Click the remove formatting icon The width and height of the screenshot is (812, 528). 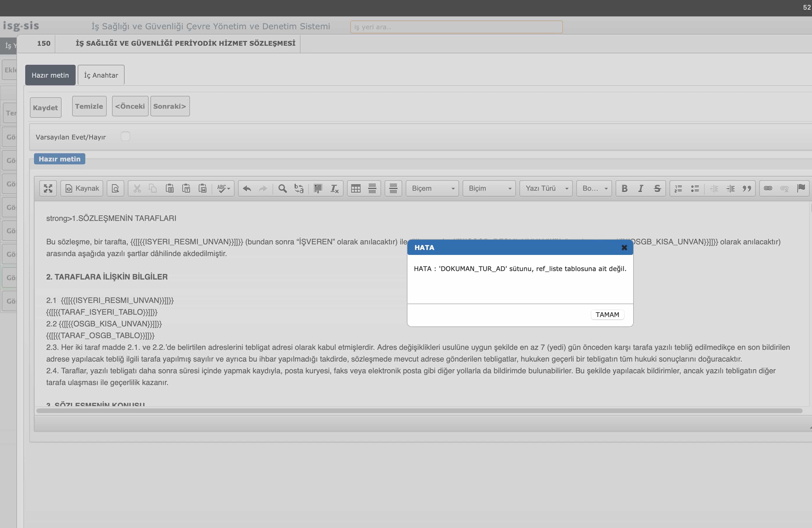(x=334, y=188)
